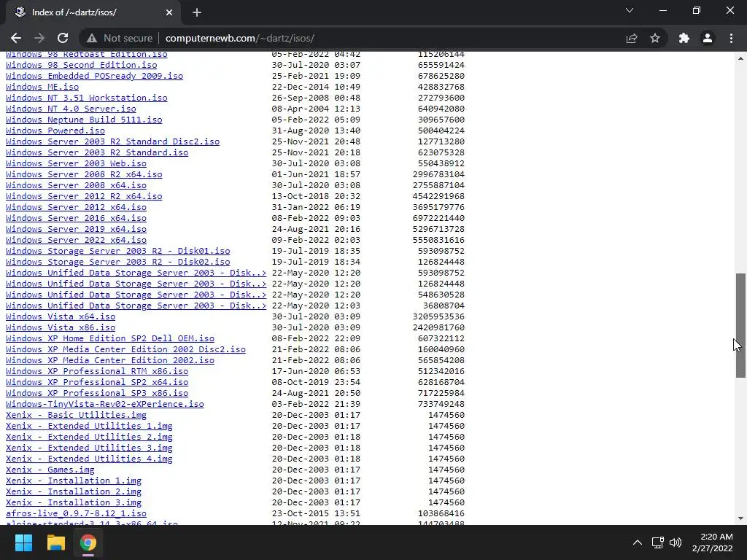Viewport: 747px width, 560px height.
Task: Open Windows NT 4.0 Server.iso
Action: pos(71,109)
